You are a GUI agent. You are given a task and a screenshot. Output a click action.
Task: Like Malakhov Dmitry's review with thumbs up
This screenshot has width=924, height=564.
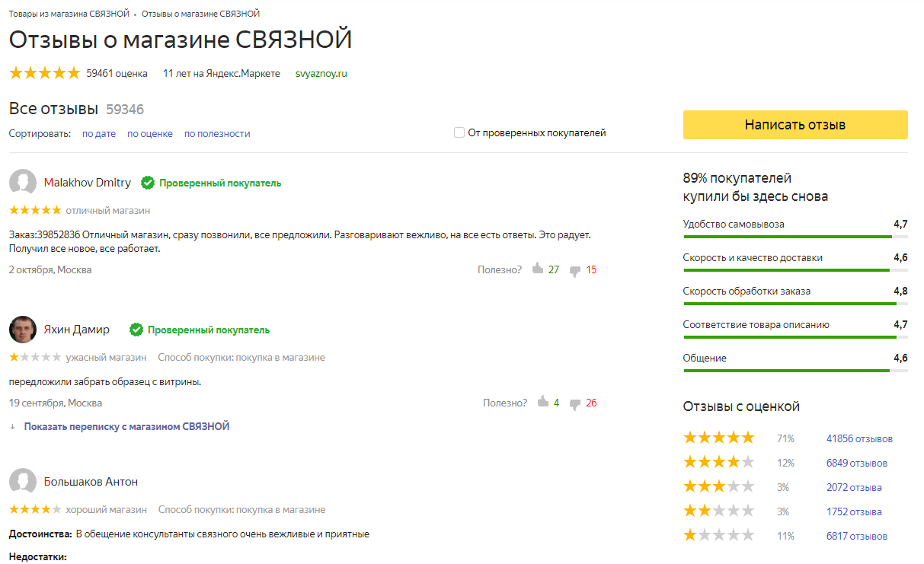point(538,269)
